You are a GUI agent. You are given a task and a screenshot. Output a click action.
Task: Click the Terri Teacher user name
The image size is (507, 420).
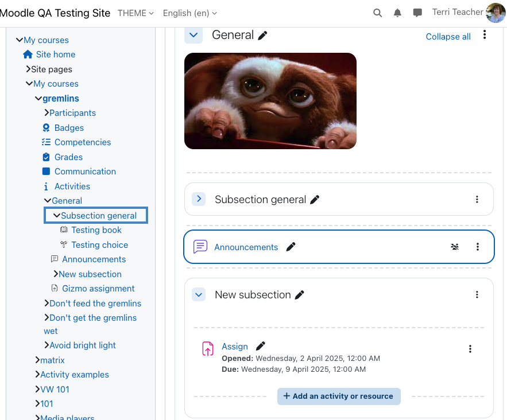tap(458, 12)
